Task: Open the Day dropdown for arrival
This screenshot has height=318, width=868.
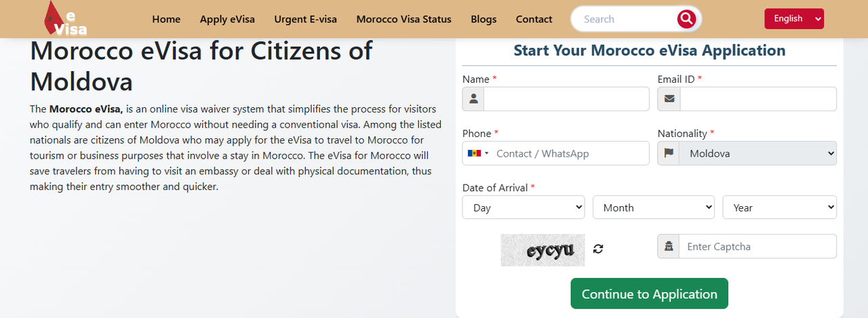Action: [524, 207]
